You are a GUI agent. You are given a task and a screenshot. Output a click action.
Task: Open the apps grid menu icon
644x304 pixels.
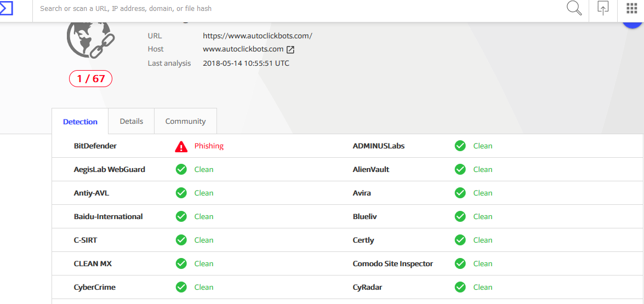632,8
